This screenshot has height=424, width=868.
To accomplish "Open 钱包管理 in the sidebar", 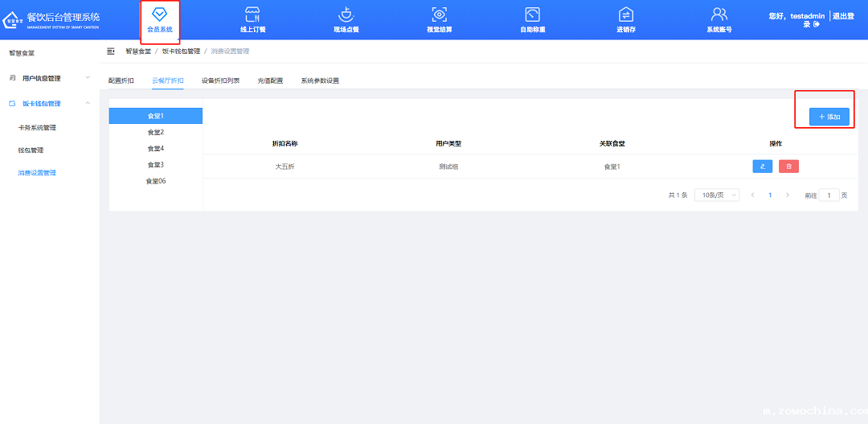I will coord(31,150).
